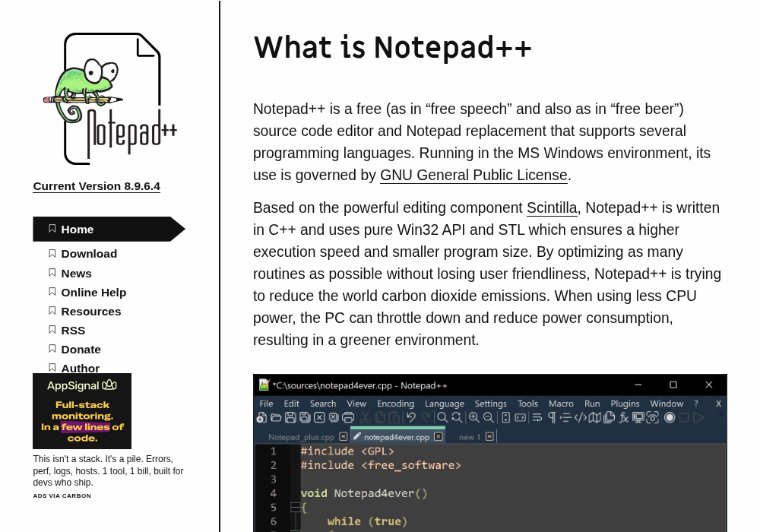Click Word Wrap icon in Notepad++ screenshot toolbar
Viewport: 760px width, 532px height.
(x=537, y=418)
